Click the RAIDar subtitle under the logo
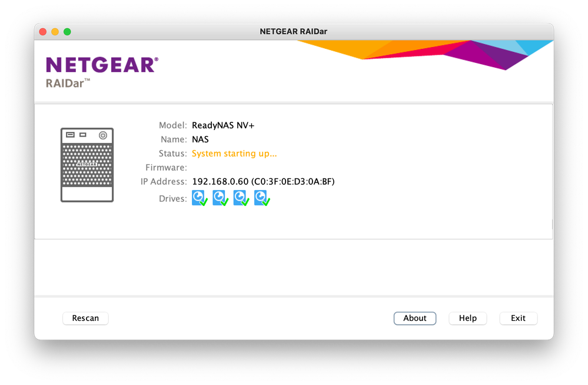Viewport: 588px width, 385px height. 68,82
